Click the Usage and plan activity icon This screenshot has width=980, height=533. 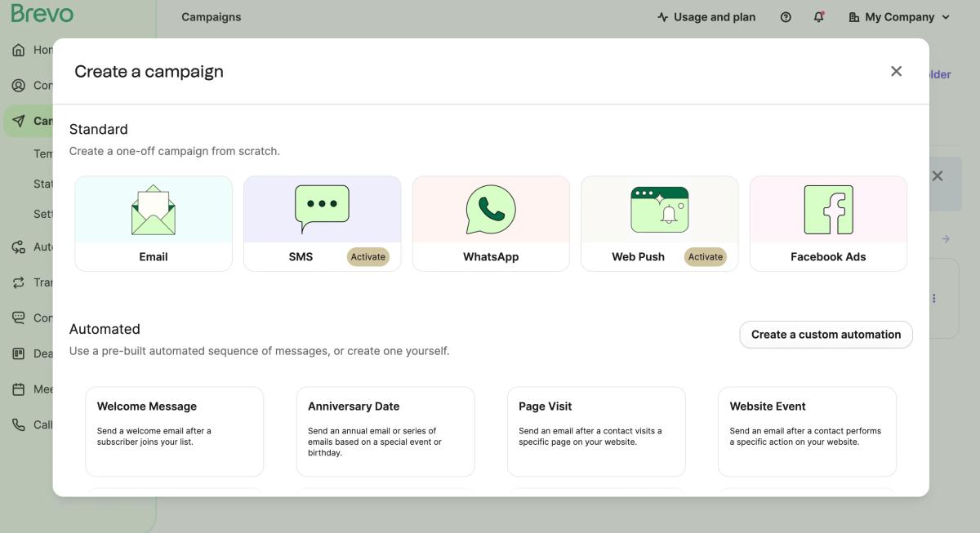click(x=662, y=16)
